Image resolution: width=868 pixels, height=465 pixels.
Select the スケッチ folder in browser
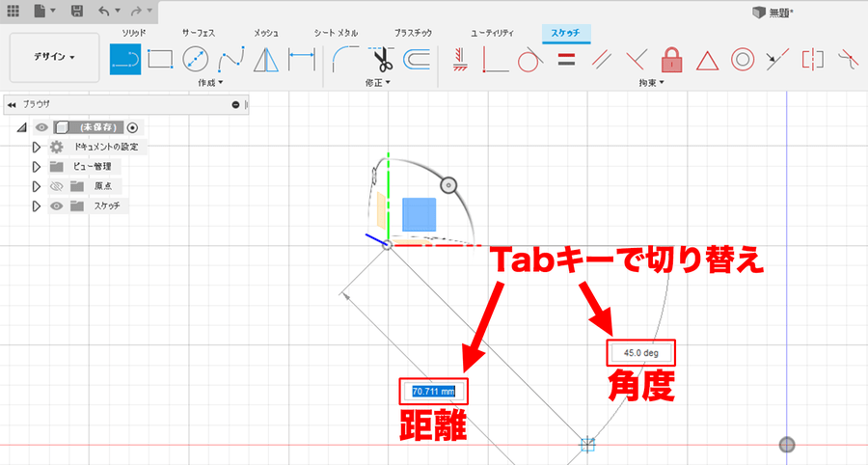click(x=106, y=205)
